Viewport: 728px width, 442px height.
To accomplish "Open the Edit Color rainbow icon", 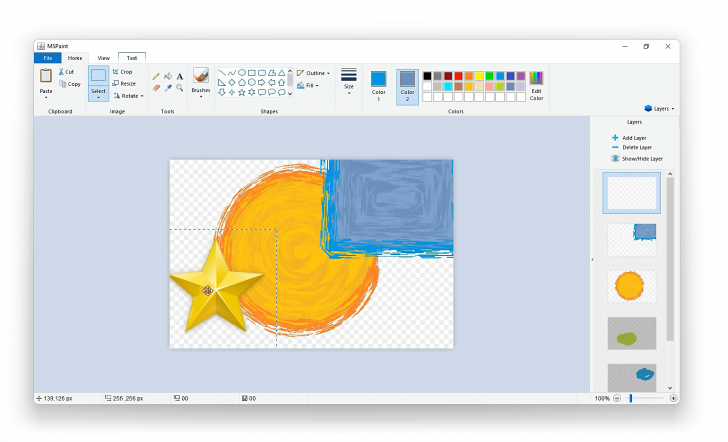I will point(536,78).
